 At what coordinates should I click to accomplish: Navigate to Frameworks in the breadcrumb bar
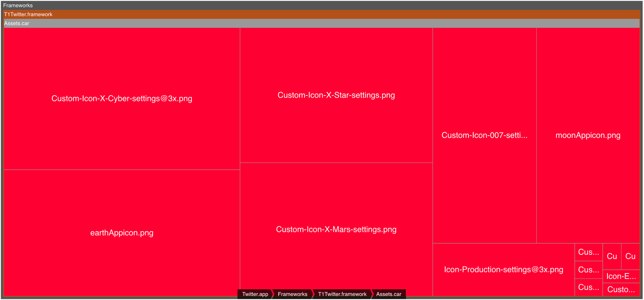(292, 294)
